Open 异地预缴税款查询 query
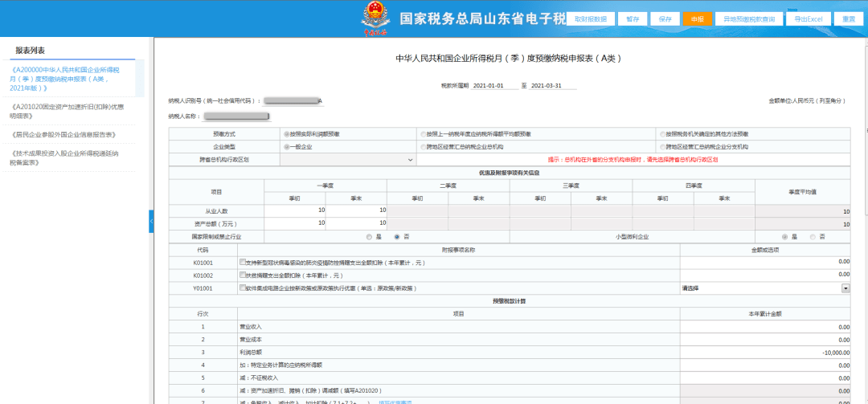The image size is (868, 404). click(x=749, y=18)
